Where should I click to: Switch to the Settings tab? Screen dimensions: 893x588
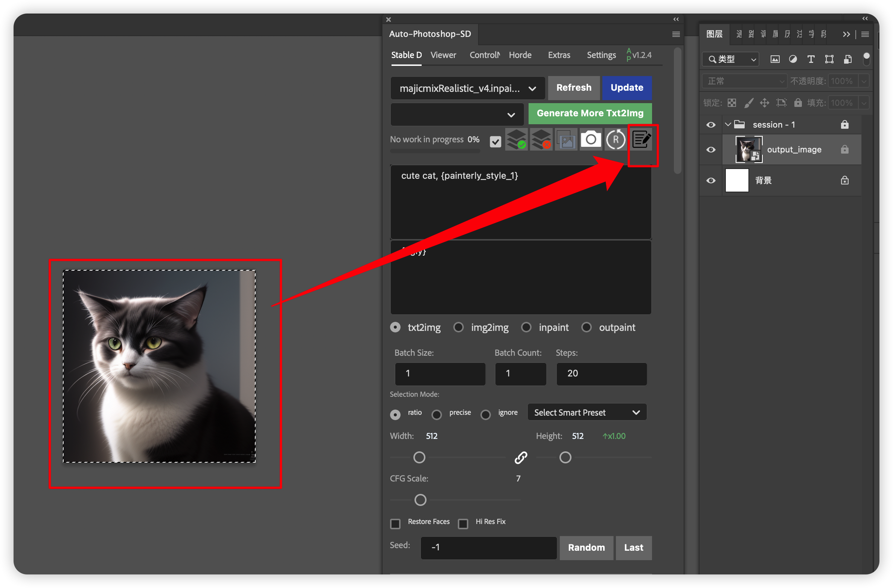click(x=601, y=55)
